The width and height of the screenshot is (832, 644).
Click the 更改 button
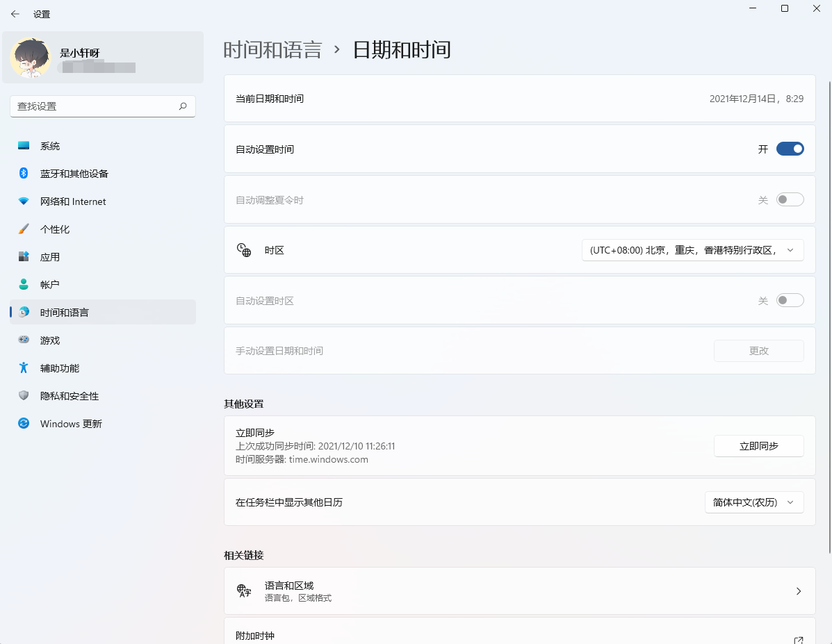coord(759,351)
